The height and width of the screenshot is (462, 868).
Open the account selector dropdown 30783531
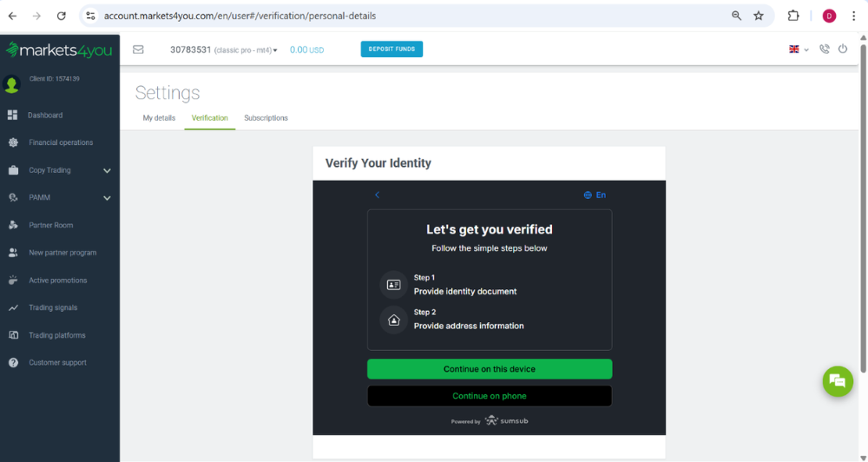(223, 50)
